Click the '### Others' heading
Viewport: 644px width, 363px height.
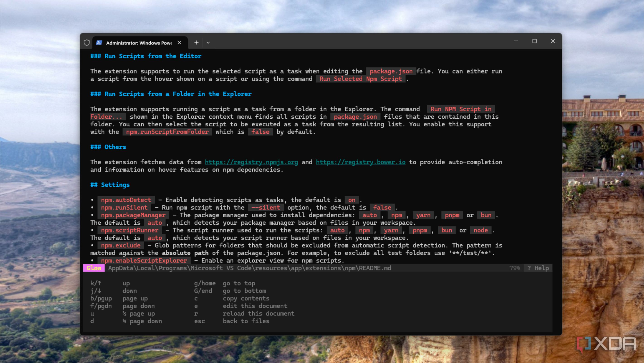108,147
